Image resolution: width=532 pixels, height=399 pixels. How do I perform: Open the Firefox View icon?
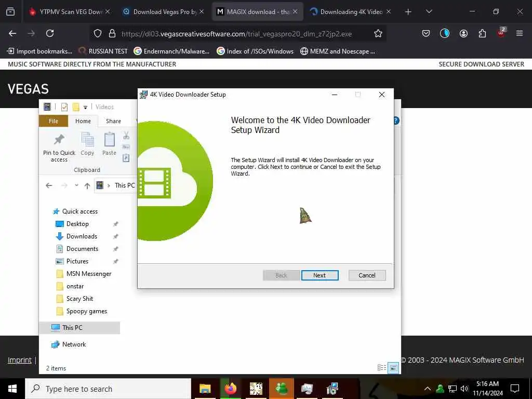(x=10, y=11)
